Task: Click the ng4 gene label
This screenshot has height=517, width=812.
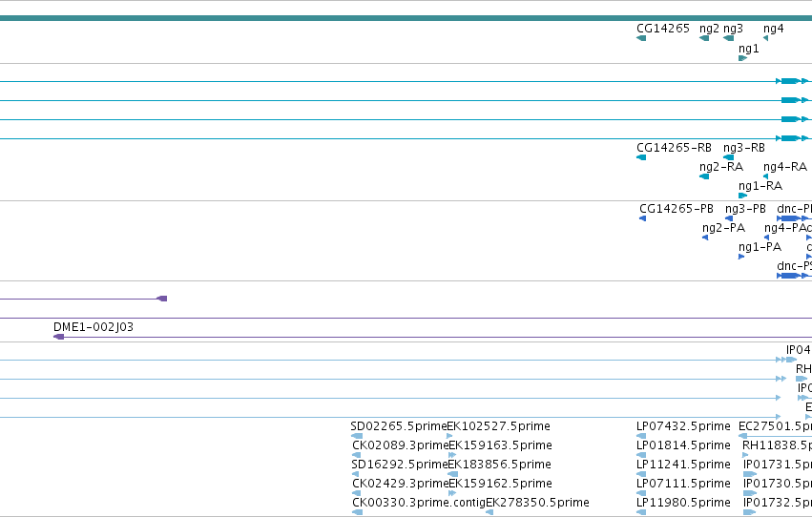Action: point(773,29)
